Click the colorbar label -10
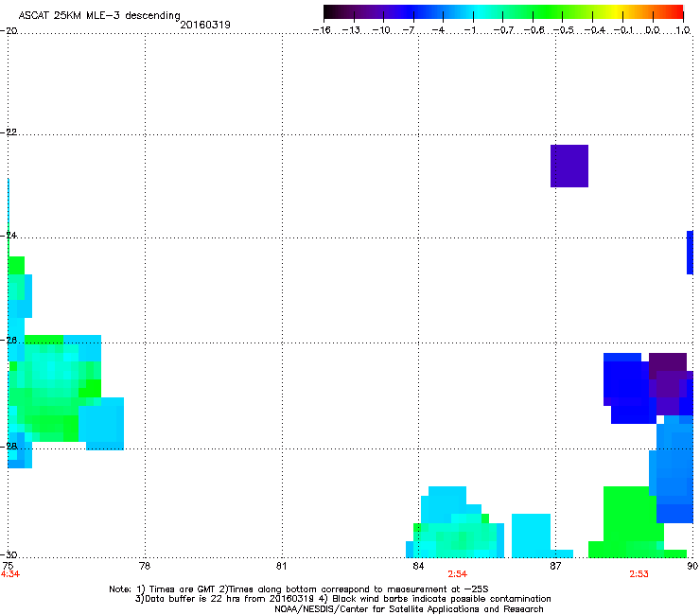Viewport: 700px width, 615px height. tap(381, 30)
